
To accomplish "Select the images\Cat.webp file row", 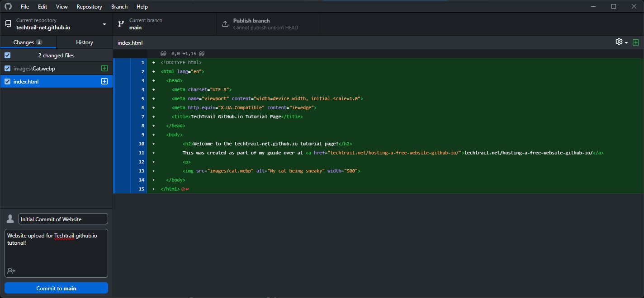I will pyautogui.click(x=57, y=68).
